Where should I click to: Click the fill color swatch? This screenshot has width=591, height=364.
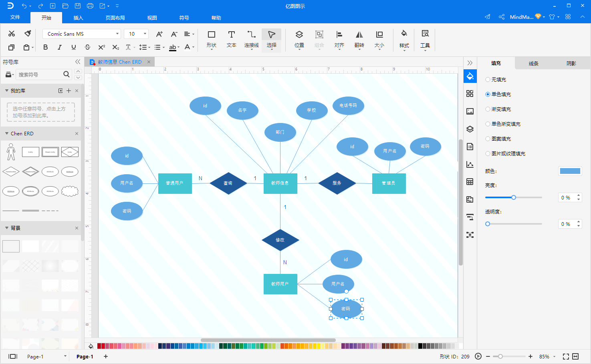570,171
